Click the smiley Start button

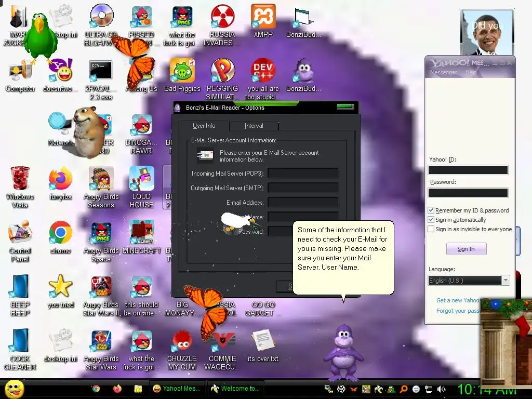click(x=15, y=389)
